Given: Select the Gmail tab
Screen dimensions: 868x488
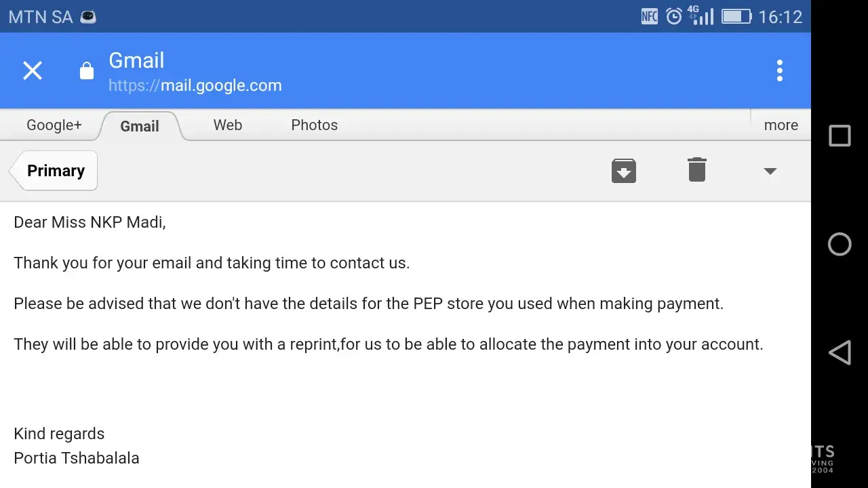Looking at the screenshot, I should (140, 126).
